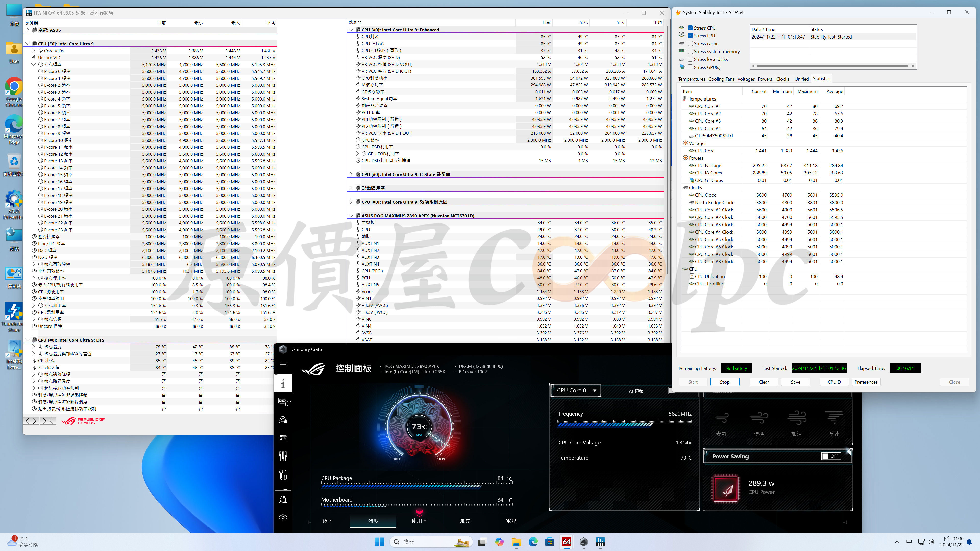The height and width of the screenshot is (551, 980).
Task: Click the AIDA64 log horizontal scrollbar
Action: [832, 66]
